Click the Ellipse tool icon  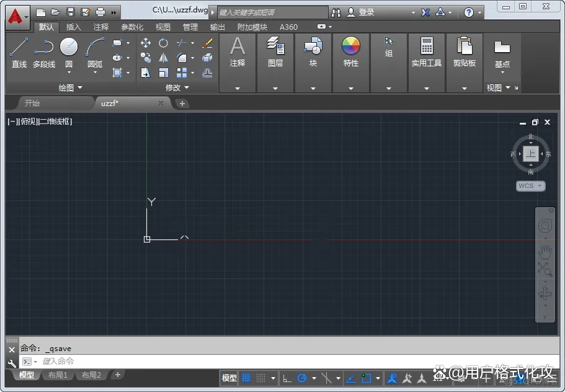[117, 58]
